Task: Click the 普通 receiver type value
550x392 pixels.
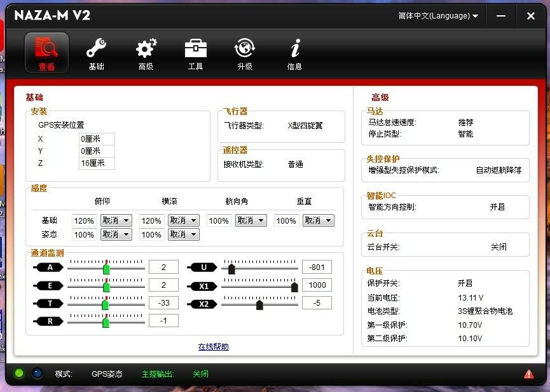Action: [295, 165]
